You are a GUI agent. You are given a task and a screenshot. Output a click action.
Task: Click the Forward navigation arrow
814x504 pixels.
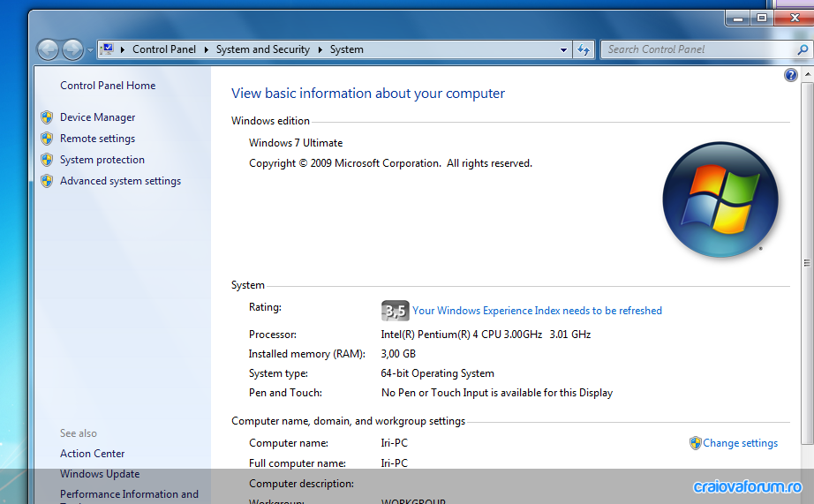click(72, 49)
